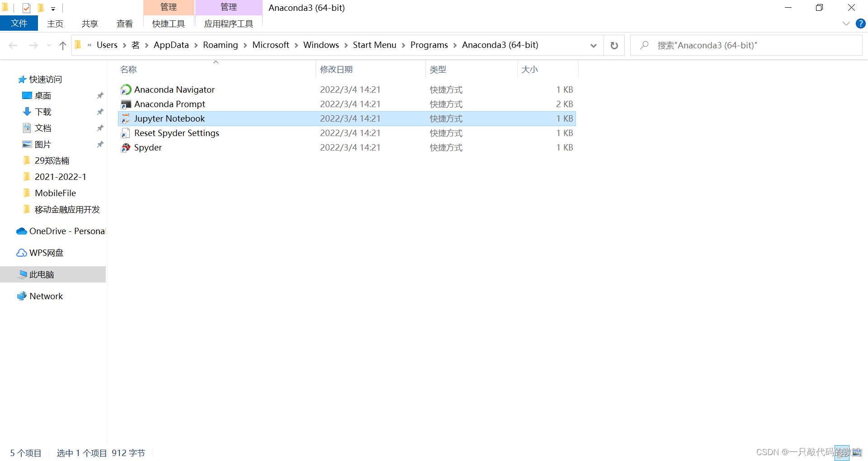Navigate to Start Menu in the breadcrumb

pyautogui.click(x=375, y=45)
